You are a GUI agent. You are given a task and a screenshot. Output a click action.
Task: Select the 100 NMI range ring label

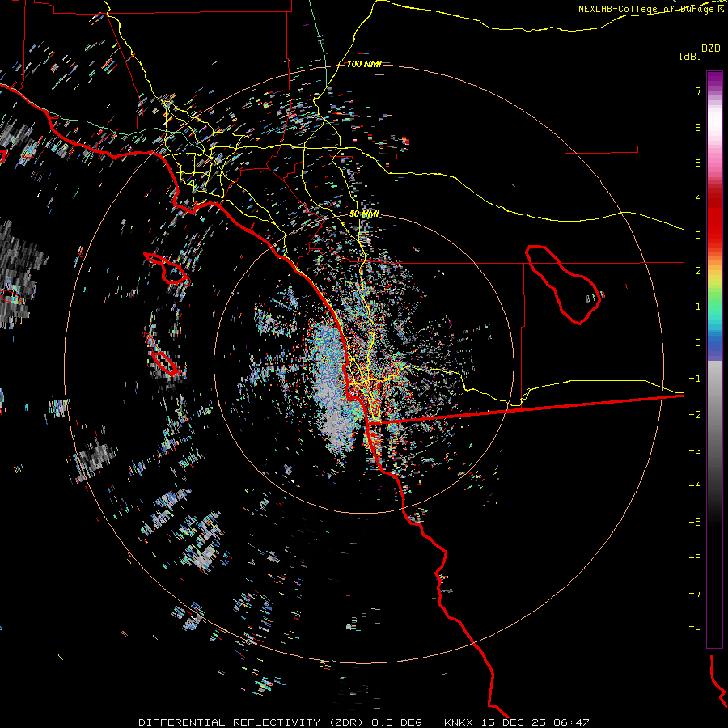pos(364,64)
